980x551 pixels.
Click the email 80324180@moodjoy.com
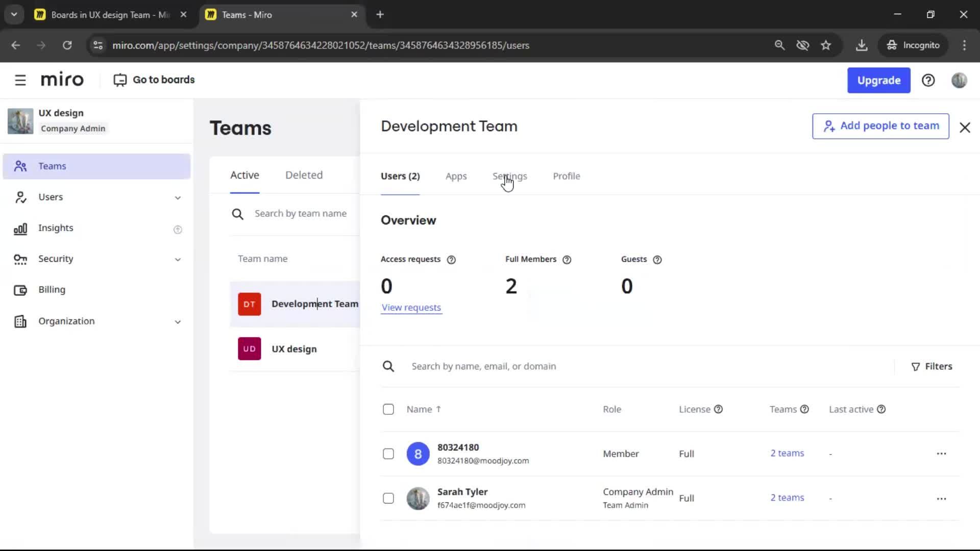(483, 461)
